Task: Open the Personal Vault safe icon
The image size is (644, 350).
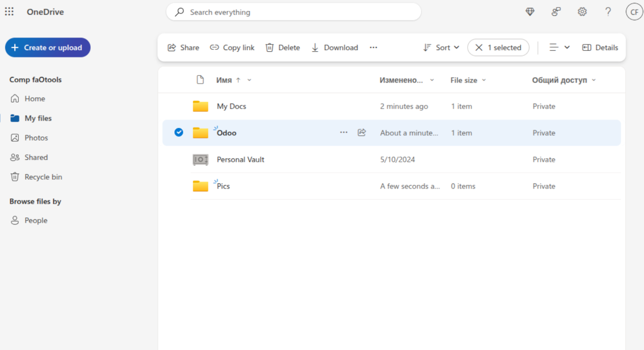Action: tap(201, 160)
